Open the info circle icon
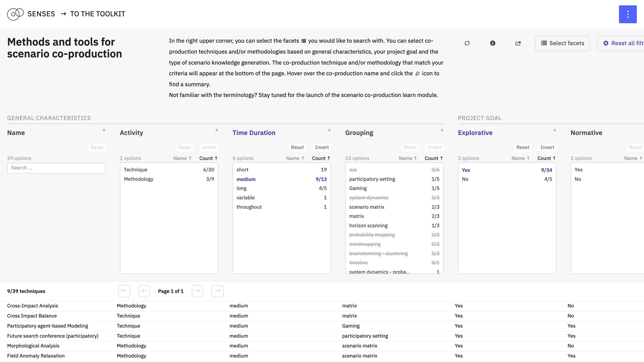644x362 pixels. coord(492,43)
